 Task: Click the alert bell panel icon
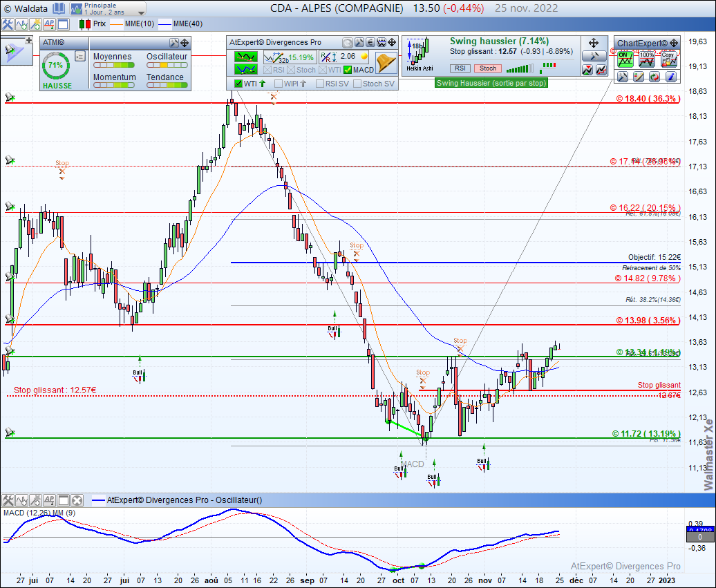12,52
